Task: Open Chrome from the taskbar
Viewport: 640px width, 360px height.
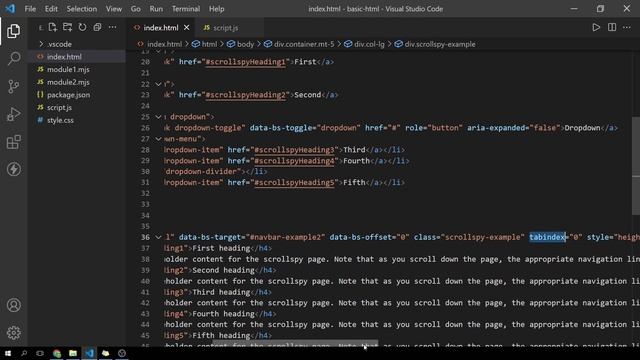Action: [x=57, y=353]
